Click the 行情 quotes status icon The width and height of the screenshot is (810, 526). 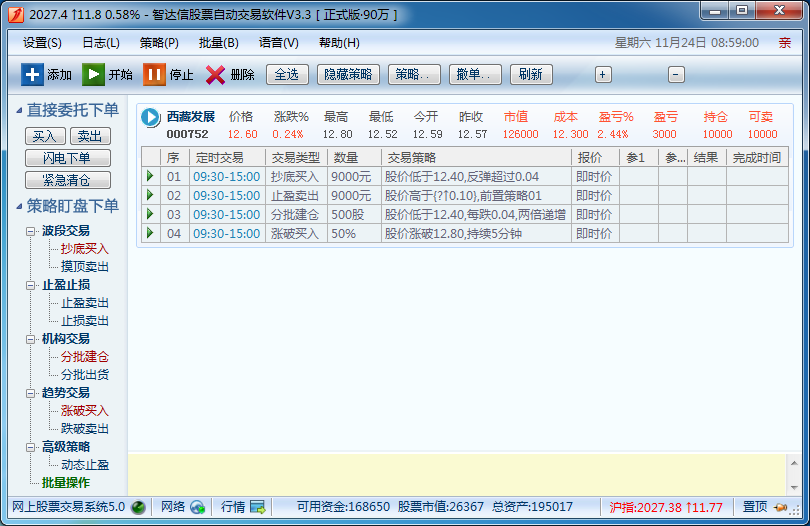pos(257,507)
